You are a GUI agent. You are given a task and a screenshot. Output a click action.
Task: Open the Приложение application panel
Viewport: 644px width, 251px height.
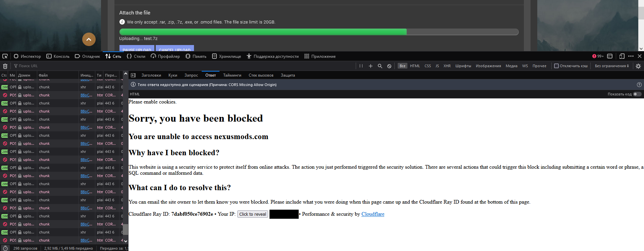pos(320,56)
